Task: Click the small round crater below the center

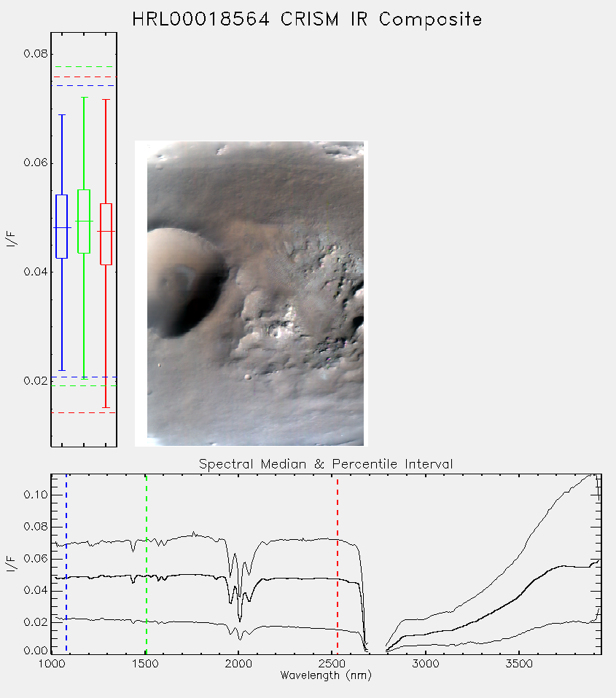Action: pos(248,377)
